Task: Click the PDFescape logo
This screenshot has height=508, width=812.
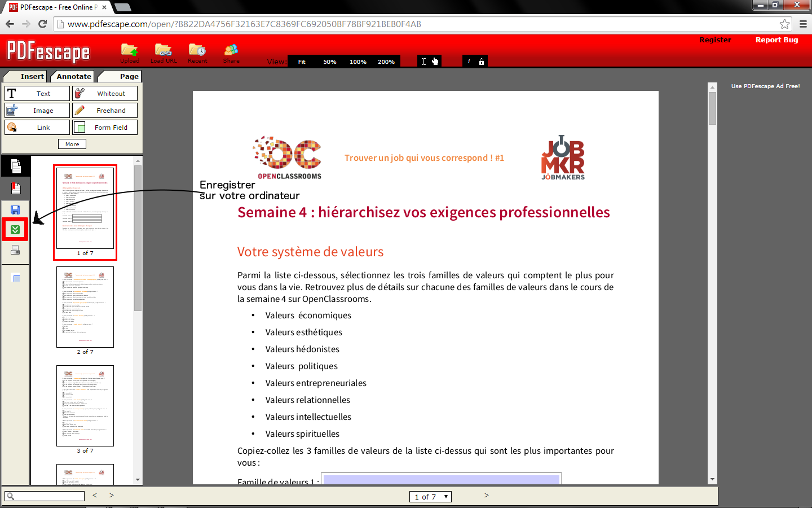Action: click(48, 52)
